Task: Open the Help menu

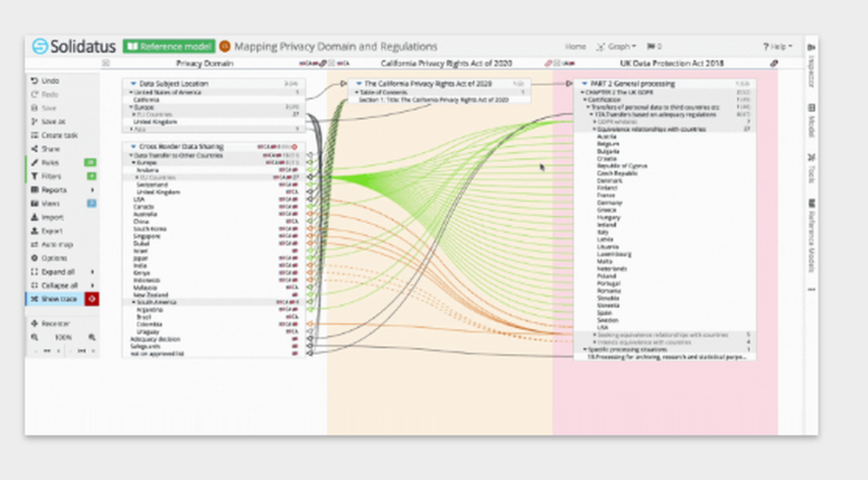Action: tap(777, 47)
